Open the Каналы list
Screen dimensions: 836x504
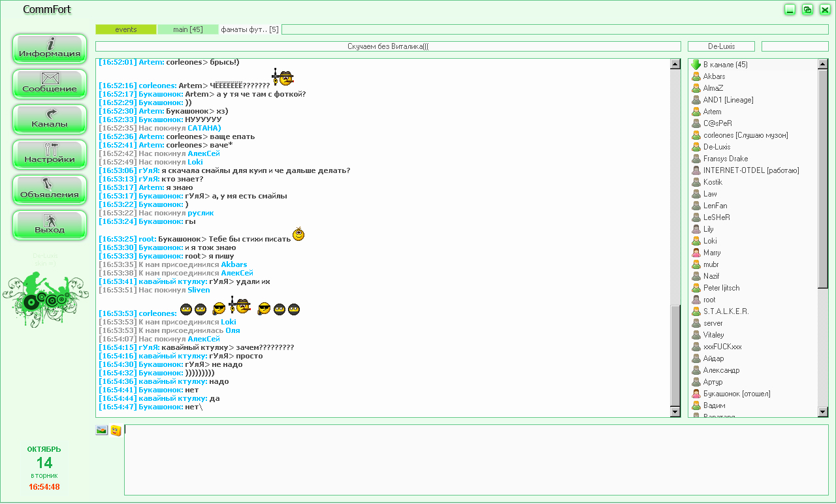point(50,119)
